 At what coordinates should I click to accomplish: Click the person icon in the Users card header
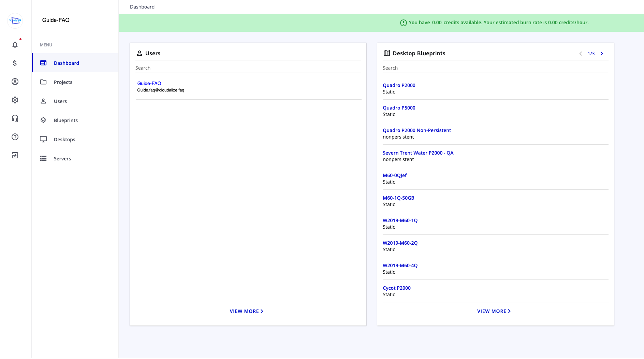coord(140,53)
